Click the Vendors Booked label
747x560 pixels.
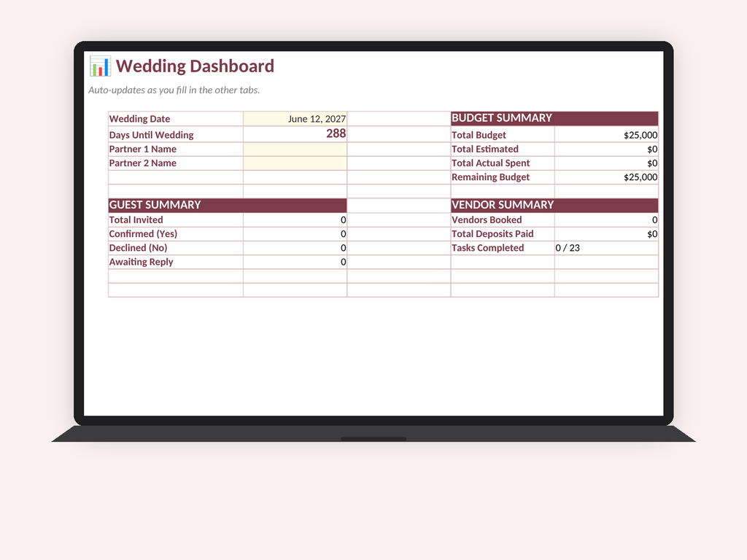coord(503,219)
